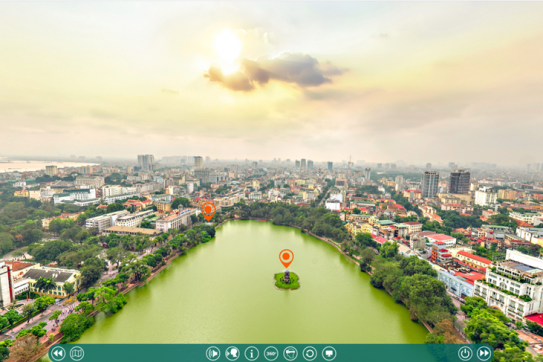This screenshot has height=362, width=543.
Task: Select the orange location pin on the lake shore
Action: (208, 211)
